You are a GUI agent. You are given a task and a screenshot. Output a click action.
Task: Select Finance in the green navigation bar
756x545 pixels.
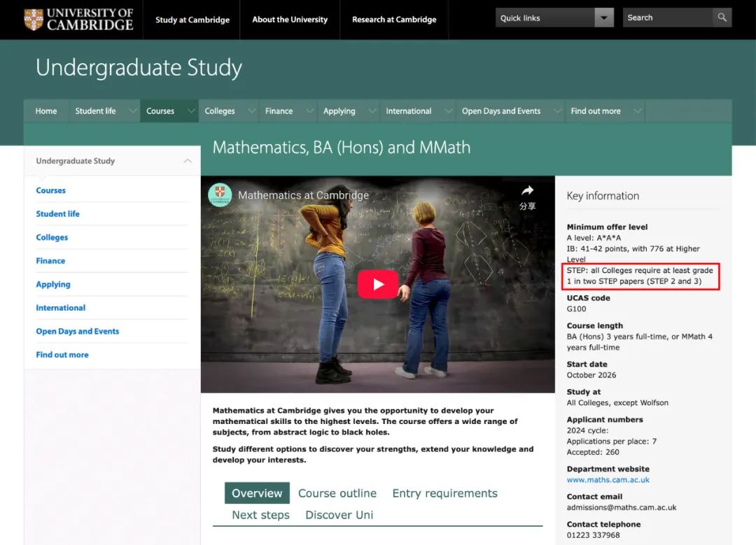pos(279,111)
